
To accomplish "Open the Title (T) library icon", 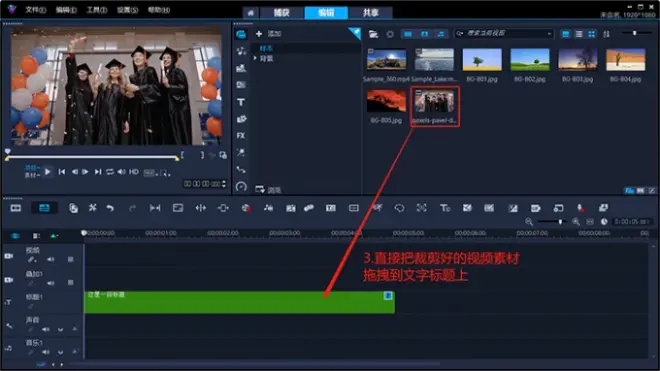I will click(x=241, y=102).
